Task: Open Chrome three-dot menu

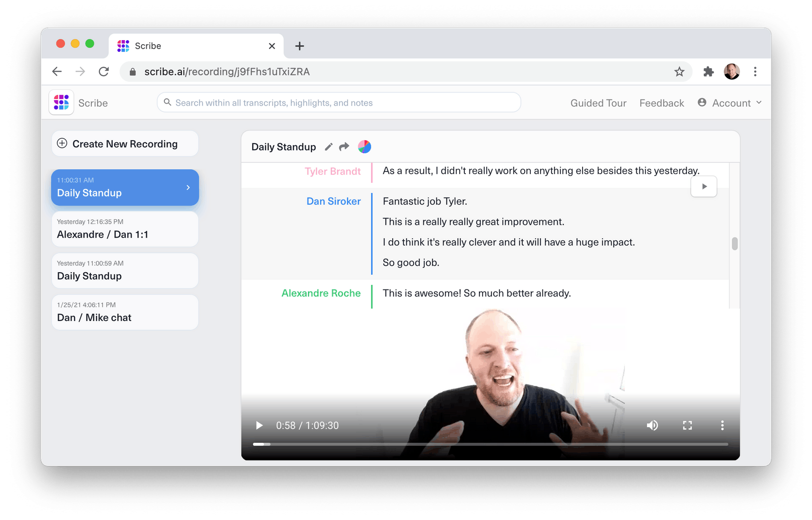Action: [755, 72]
